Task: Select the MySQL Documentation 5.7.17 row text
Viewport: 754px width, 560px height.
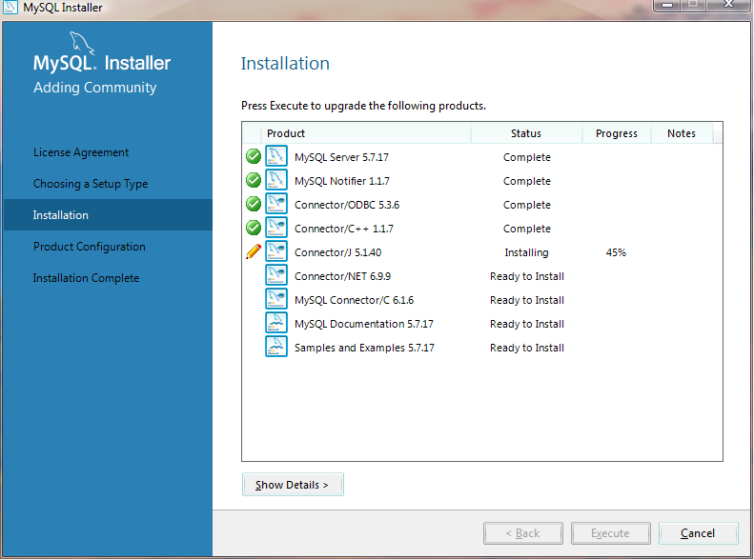Action: (x=363, y=324)
